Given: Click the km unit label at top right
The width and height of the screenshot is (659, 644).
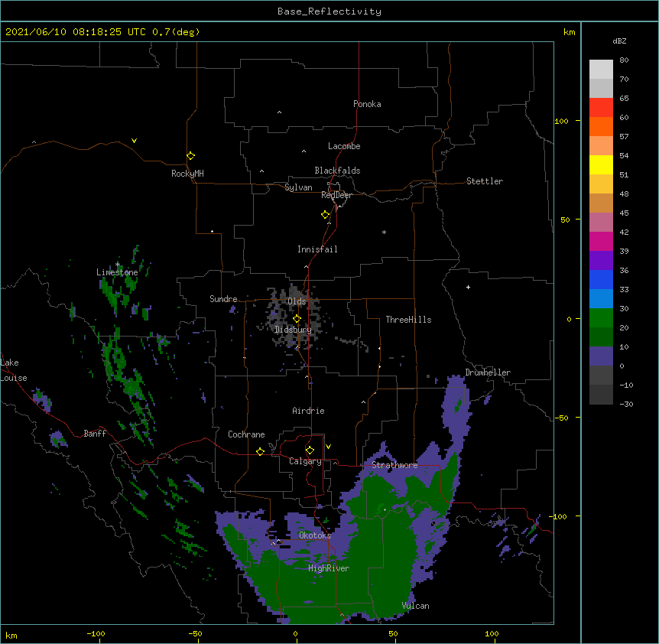Looking at the screenshot, I should pos(570,32).
